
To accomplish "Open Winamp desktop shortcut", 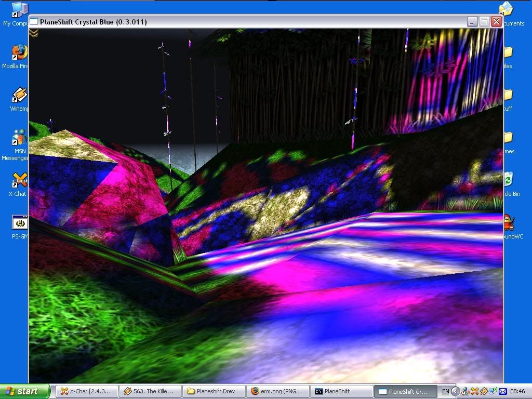I will tap(19, 96).
